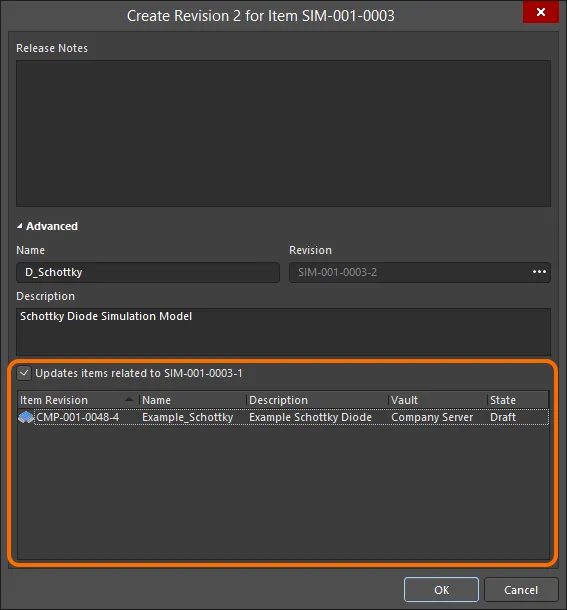Click the component icon beside CMP-001-0048-4

point(26,417)
